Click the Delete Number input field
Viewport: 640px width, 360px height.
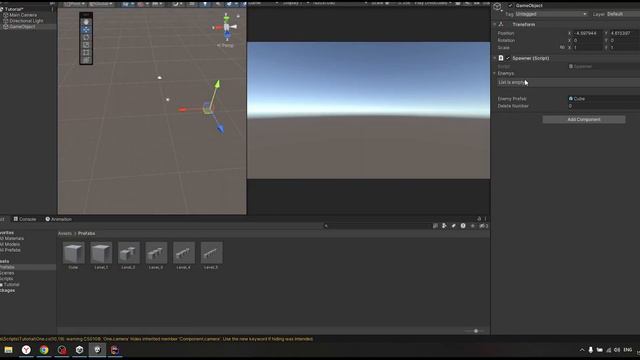tap(604, 106)
